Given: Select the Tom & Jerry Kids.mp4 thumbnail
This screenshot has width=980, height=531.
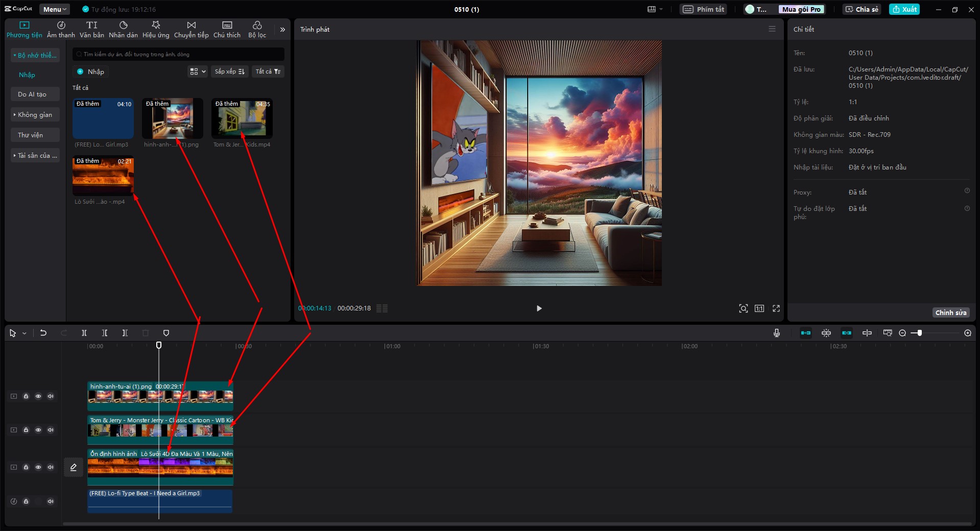Looking at the screenshot, I should pos(242,118).
